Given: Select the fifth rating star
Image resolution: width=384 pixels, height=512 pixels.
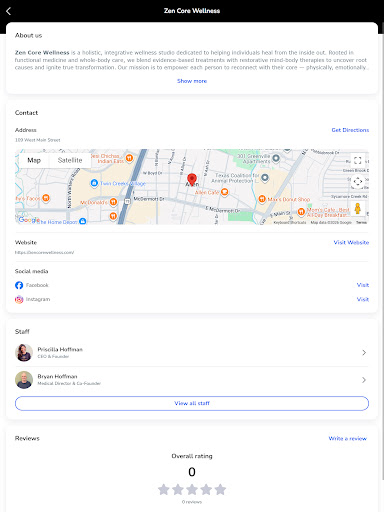Looking at the screenshot, I should [220, 489].
